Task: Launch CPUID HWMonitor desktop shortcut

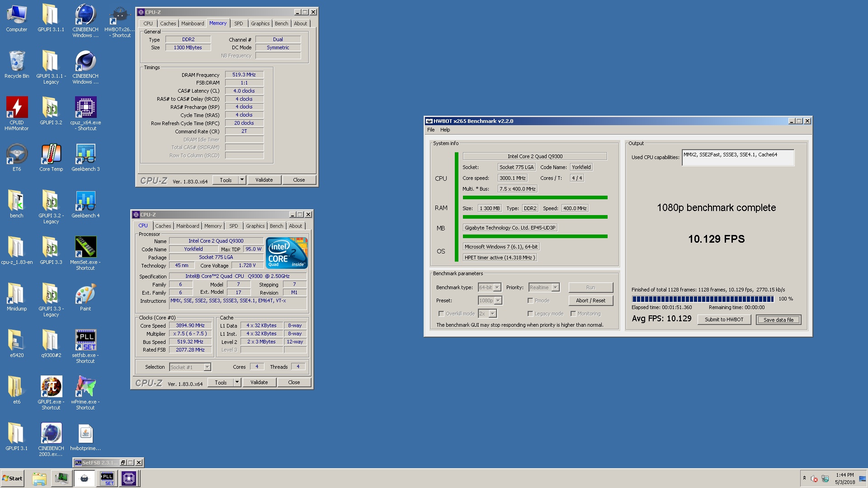Action: click(17, 113)
